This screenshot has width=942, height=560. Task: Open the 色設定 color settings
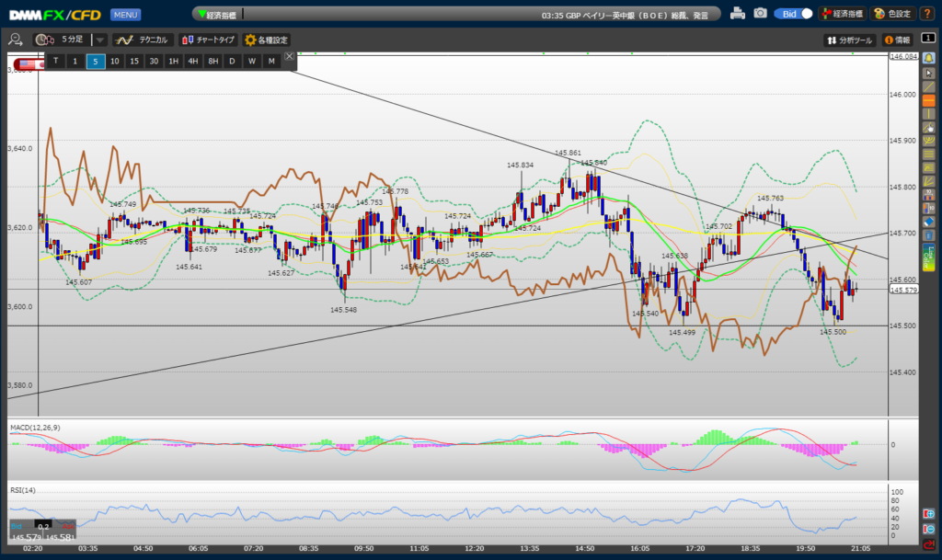[x=892, y=14]
